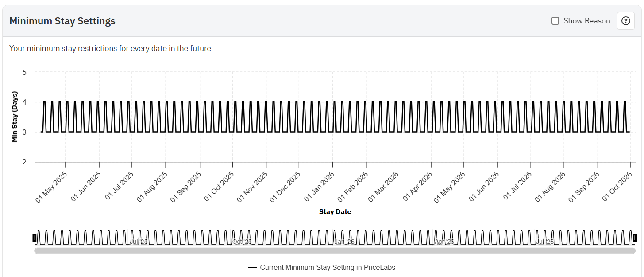
Task: Select Jul '25 in the range navigator
Action: 139,242
